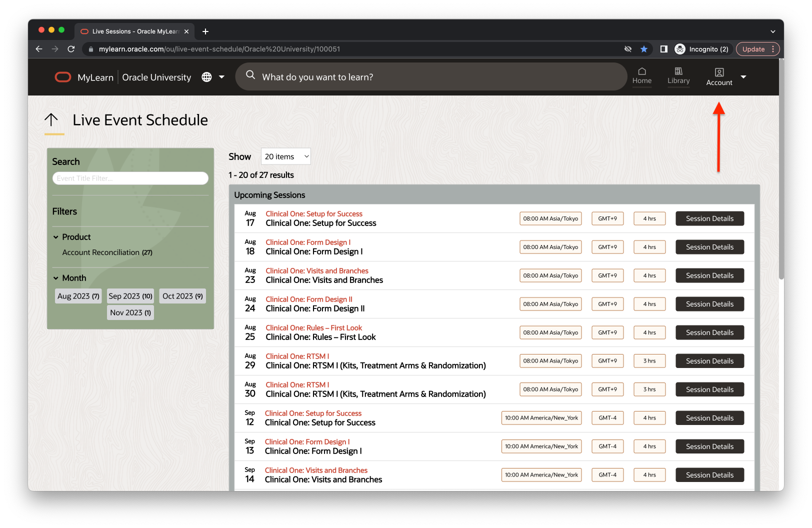Open the side panel icon
Viewport: 812px width, 528px height.
tap(664, 49)
